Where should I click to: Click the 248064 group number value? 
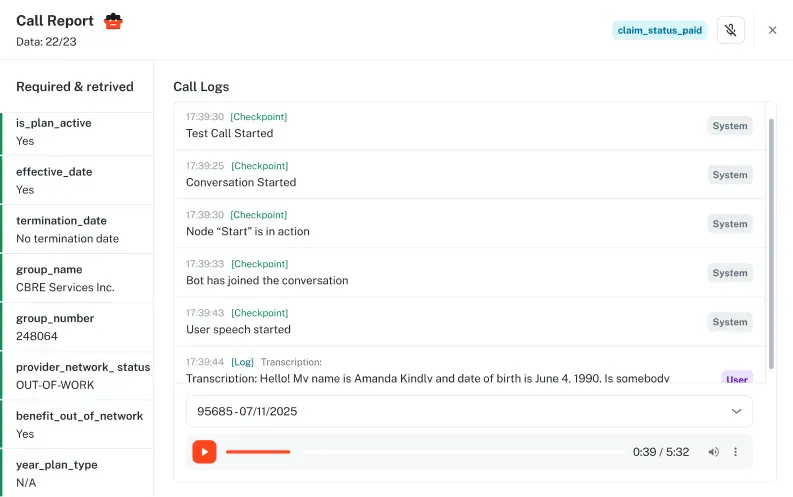point(37,336)
